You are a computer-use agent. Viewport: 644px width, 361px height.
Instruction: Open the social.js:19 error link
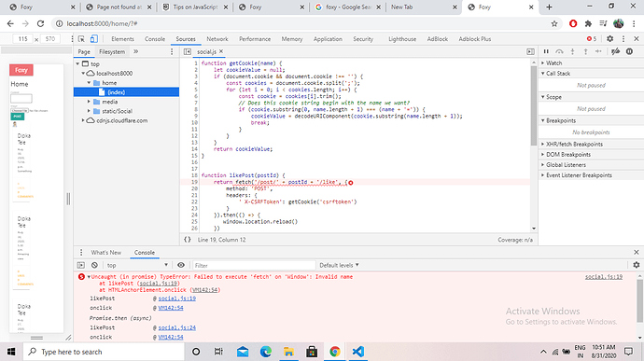pyautogui.click(x=604, y=277)
